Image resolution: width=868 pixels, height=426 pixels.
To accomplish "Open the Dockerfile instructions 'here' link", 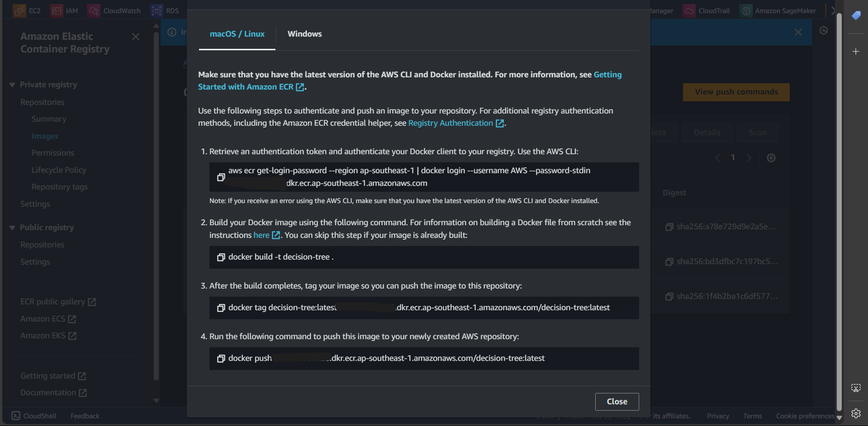I will [x=261, y=235].
